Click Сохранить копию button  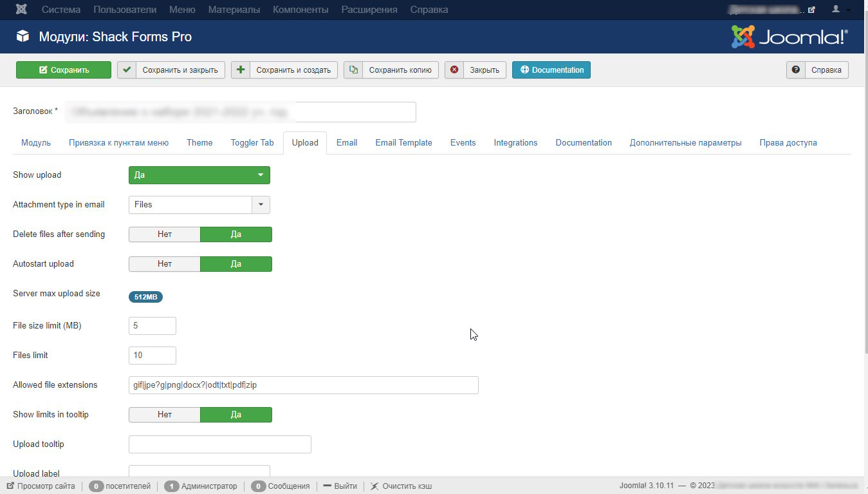click(391, 70)
